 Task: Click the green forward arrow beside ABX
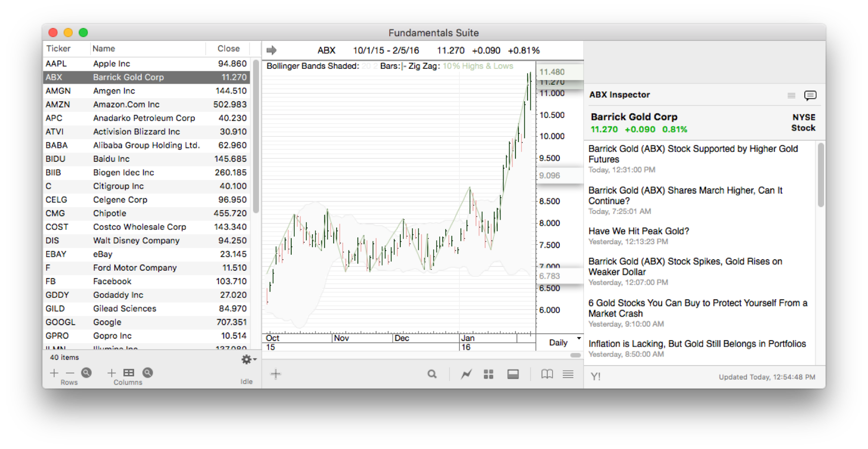(x=271, y=50)
